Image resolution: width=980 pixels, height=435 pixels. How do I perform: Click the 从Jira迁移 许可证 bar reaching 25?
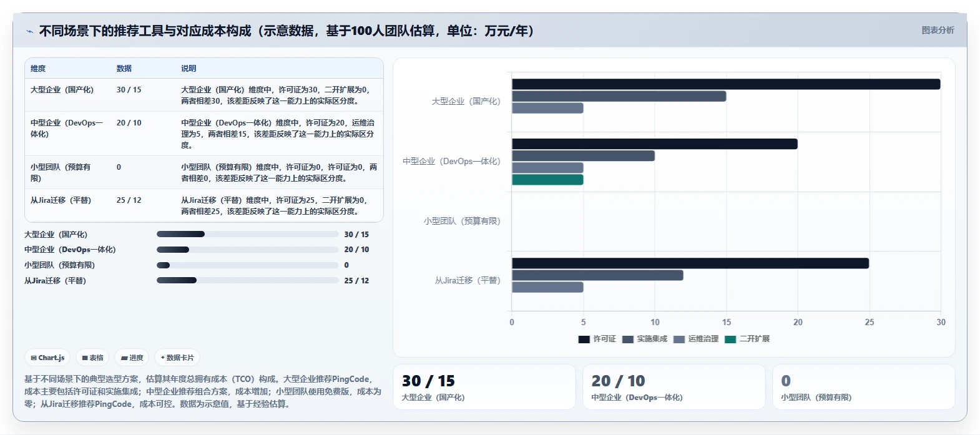(x=690, y=263)
